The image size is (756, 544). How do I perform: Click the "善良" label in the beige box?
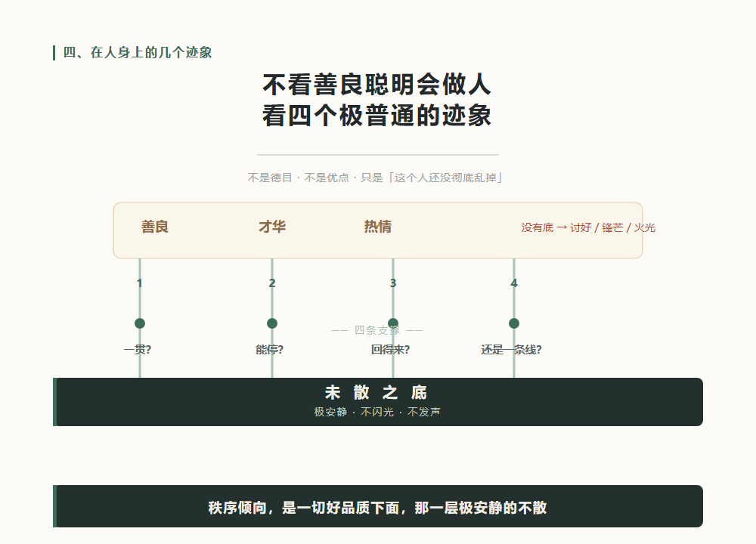(x=155, y=227)
